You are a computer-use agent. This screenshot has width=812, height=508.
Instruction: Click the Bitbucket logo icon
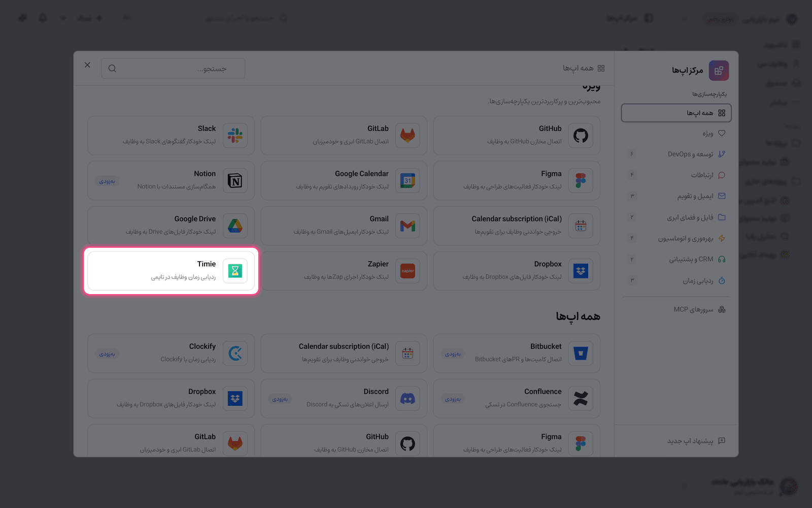pos(581,353)
